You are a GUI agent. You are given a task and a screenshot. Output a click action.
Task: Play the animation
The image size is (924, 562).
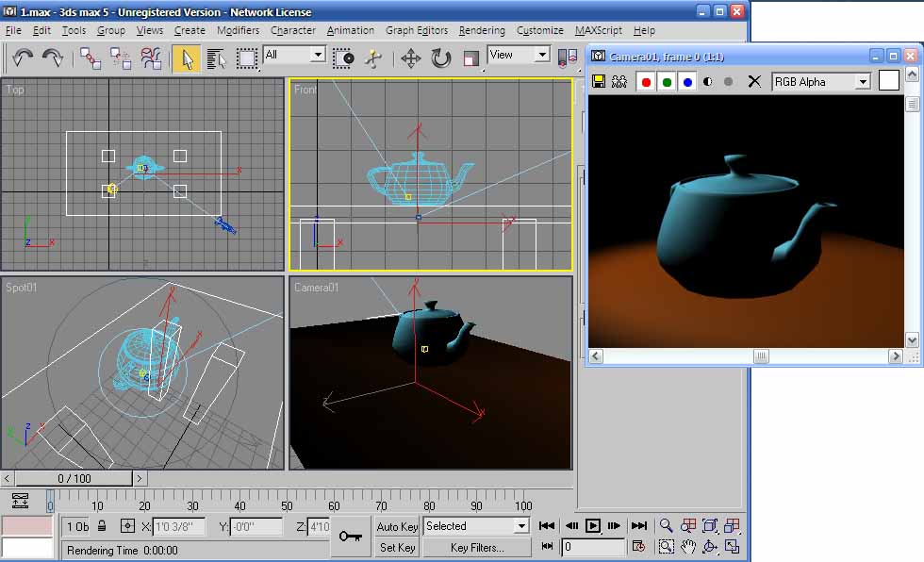(593, 525)
